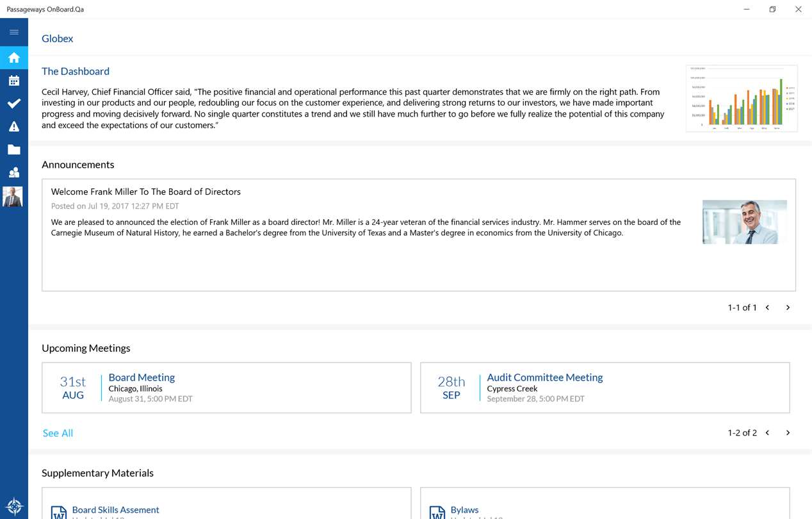Click See All upcoming meetings link
Image resolution: width=812 pixels, height=519 pixels.
[58, 433]
